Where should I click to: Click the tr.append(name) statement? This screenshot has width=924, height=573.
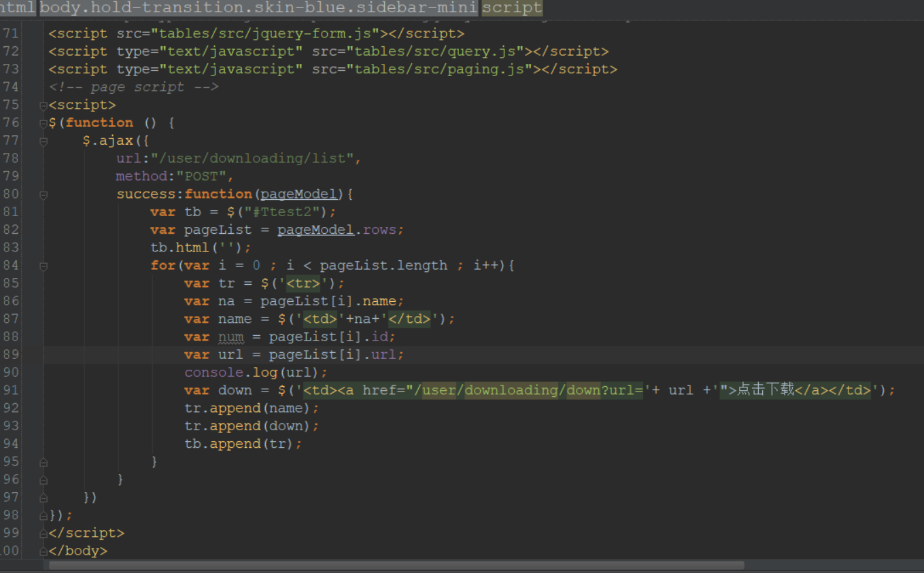point(252,408)
